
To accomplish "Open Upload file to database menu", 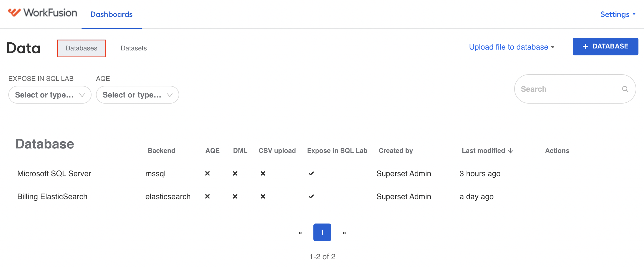I will [x=512, y=47].
